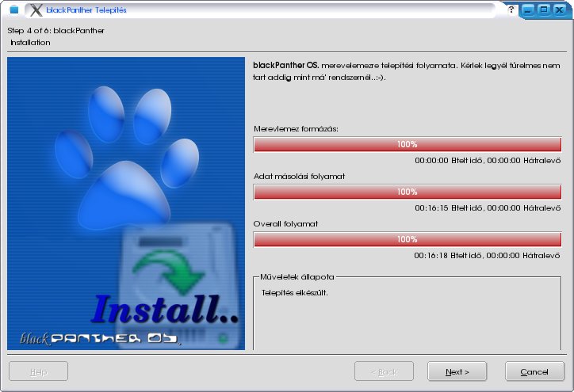
Task: Open the window menu icon in title bar
Action: tap(14, 10)
